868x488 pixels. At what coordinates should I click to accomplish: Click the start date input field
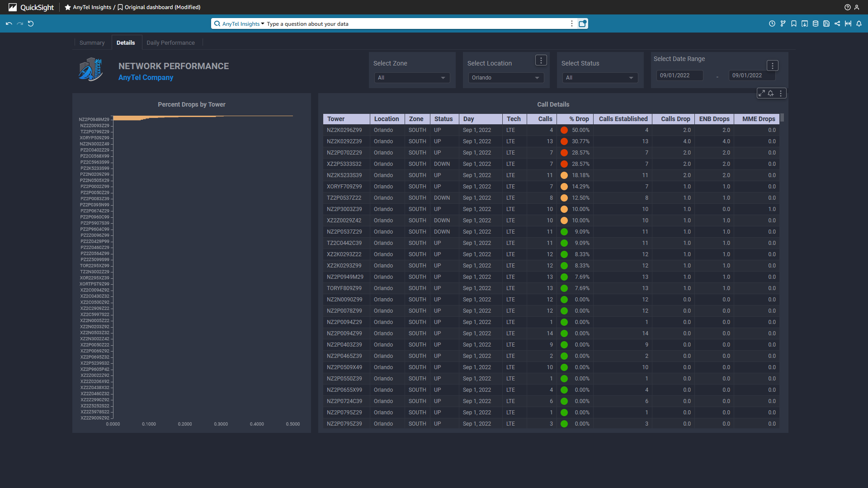pyautogui.click(x=679, y=75)
